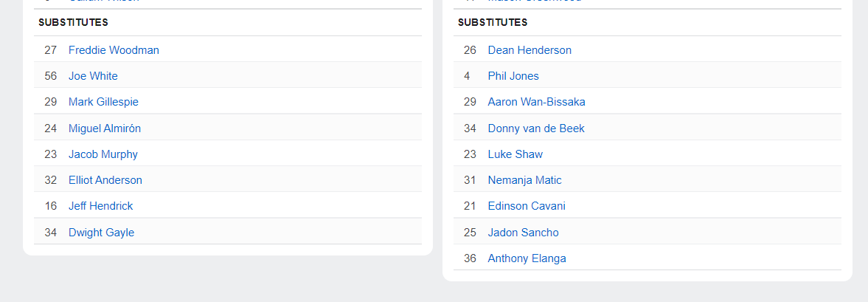Open Freddie Woodman's player page
This screenshot has height=302, width=868.
tap(114, 50)
